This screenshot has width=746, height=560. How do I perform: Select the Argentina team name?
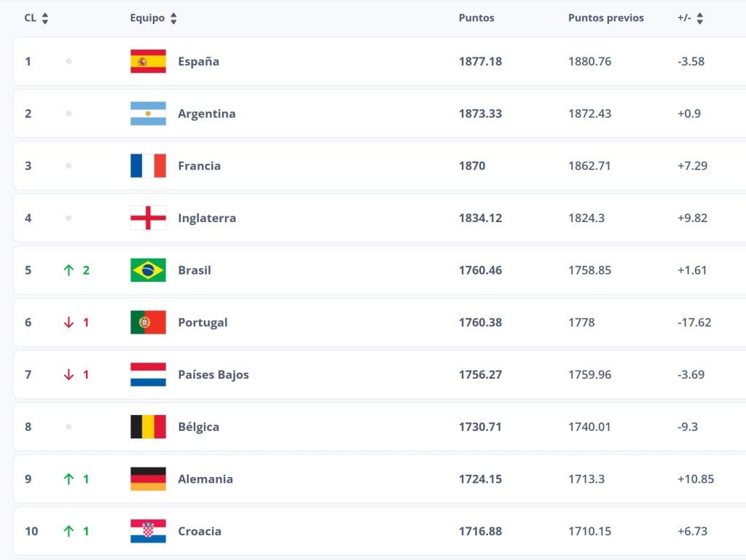coord(206,114)
